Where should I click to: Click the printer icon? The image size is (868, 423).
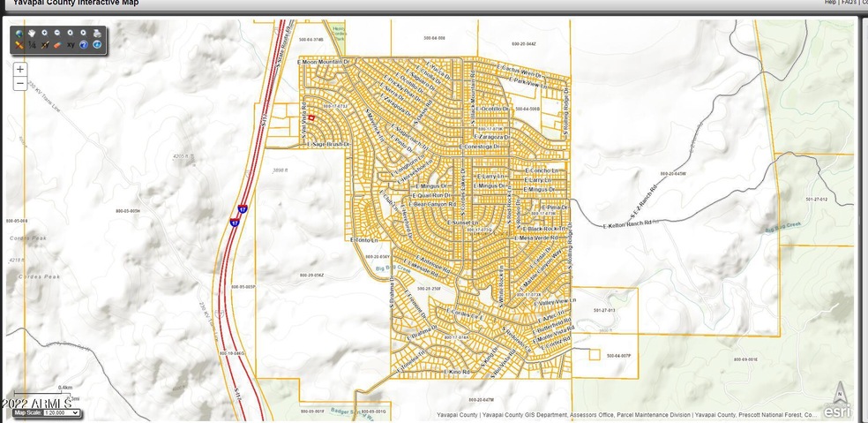[97, 34]
